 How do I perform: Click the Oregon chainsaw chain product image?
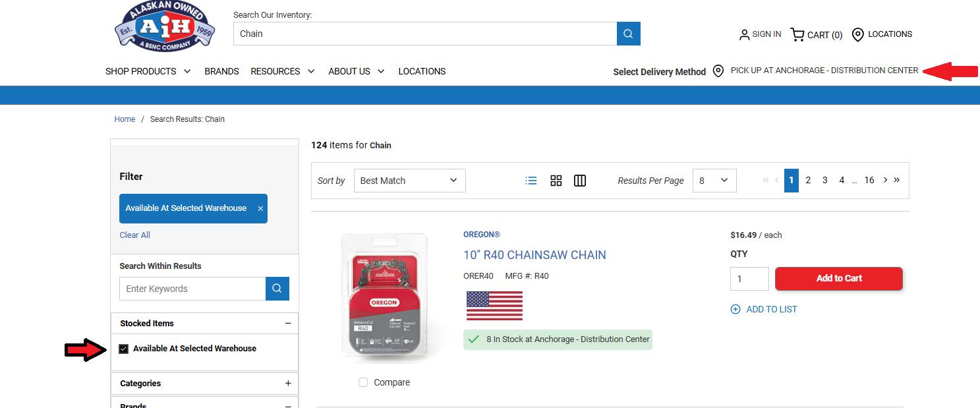point(384,297)
